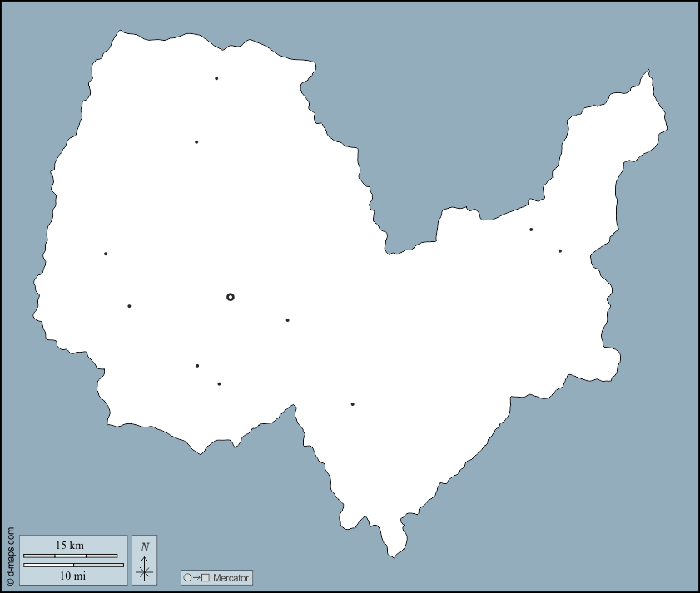700x593 pixels.
Task: Select the southernmost city dot
Action: [x=353, y=404]
